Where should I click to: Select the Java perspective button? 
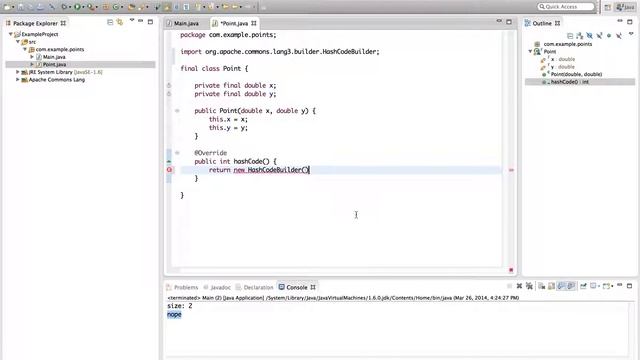pos(625,7)
